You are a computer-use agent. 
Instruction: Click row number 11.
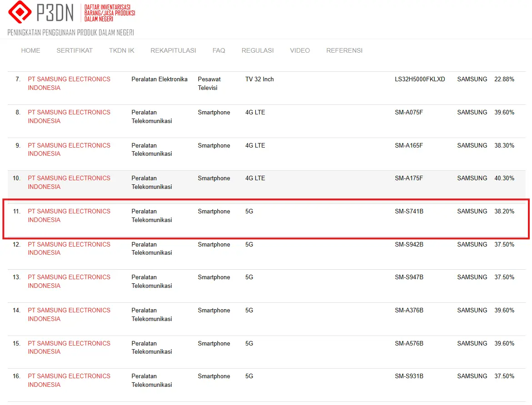click(17, 211)
